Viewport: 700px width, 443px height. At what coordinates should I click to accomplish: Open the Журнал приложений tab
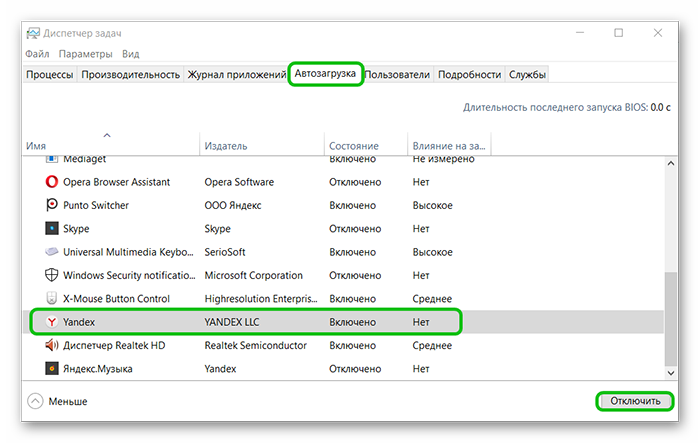point(237,75)
